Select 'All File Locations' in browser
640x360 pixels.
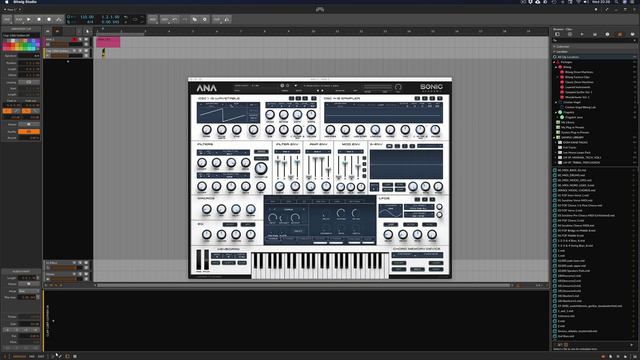(568, 57)
